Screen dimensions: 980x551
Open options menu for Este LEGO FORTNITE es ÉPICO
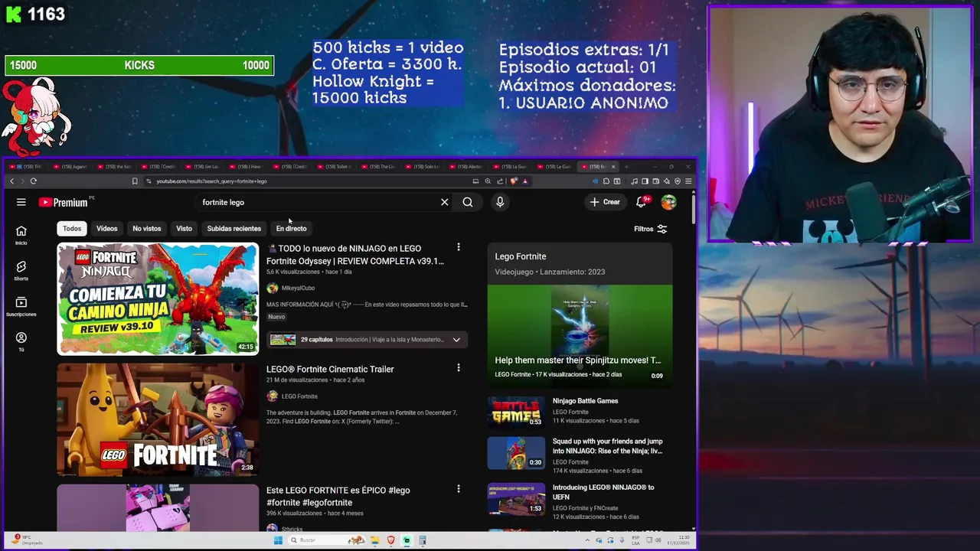point(459,489)
